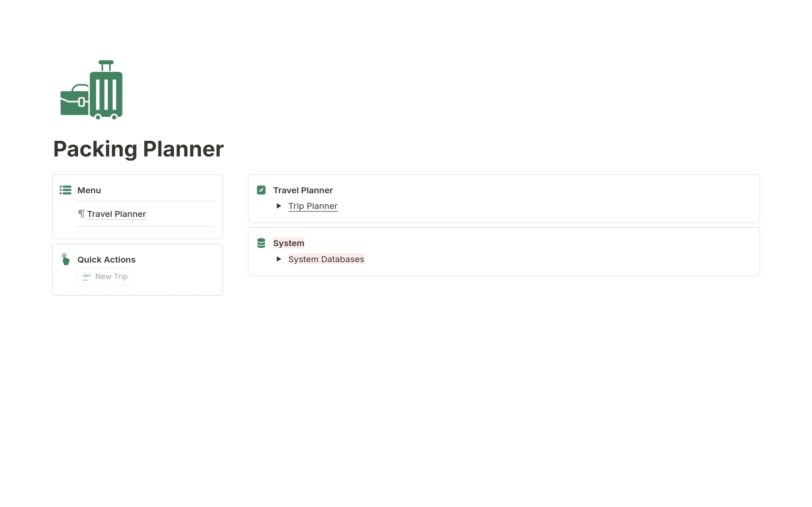
Task: Click the pointing hand icon beside Quick Actions
Action: (x=65, y=259)
